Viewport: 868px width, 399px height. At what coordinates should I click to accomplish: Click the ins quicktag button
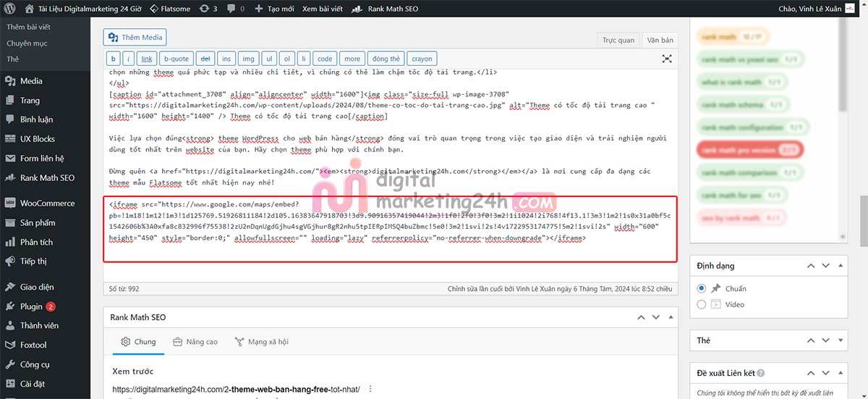(x=226, y=59)
